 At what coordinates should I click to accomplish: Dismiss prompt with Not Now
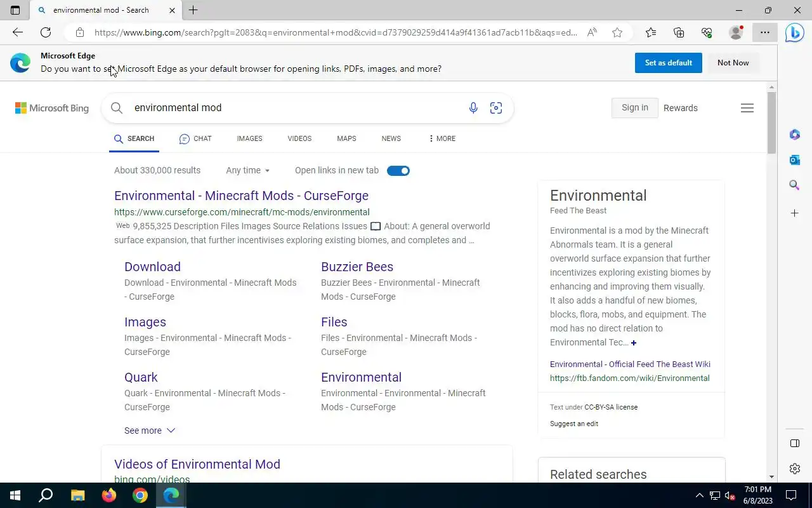coord(733,63)
